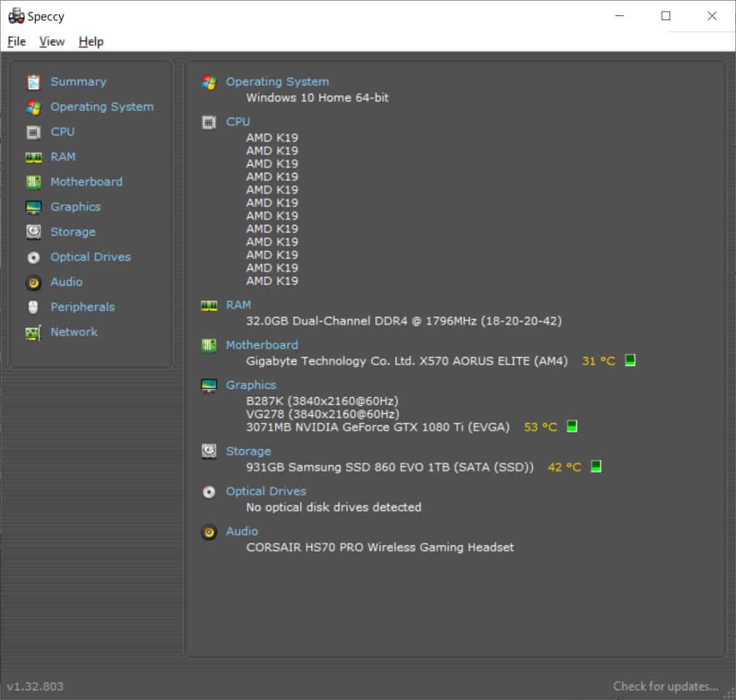The image size is (736, 700).
Task: Click the Speccy app icon in title bar
Action: coord(16,16)
